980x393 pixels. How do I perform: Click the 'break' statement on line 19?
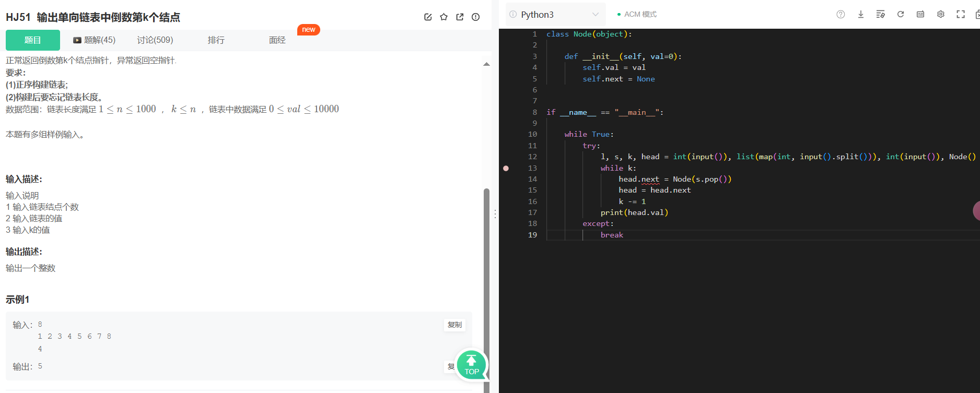pyautogui.click(x=612, y=235)
